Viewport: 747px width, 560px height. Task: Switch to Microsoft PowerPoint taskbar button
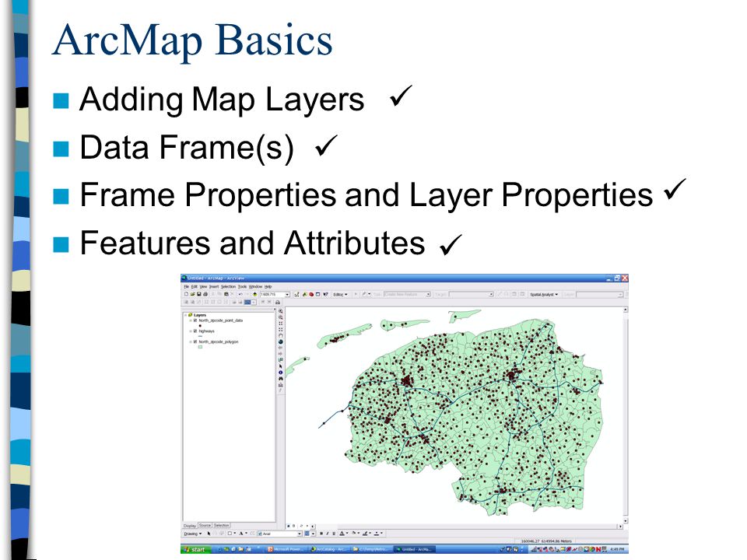286,550
